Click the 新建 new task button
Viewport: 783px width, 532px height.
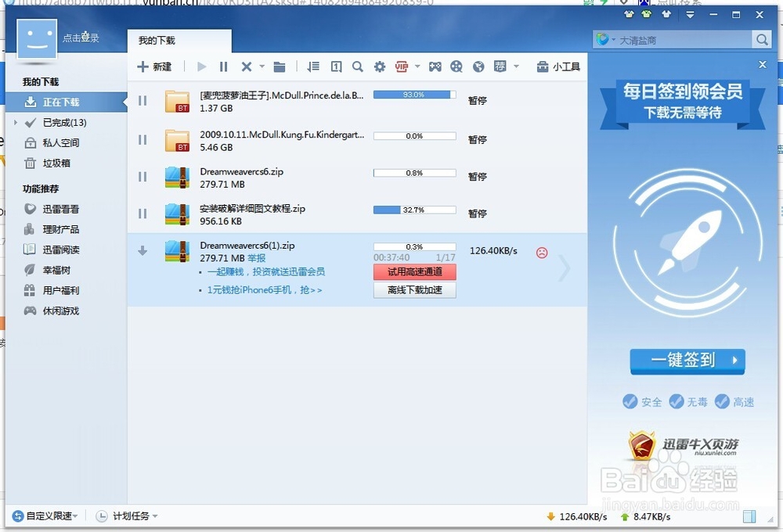[154, 66]
